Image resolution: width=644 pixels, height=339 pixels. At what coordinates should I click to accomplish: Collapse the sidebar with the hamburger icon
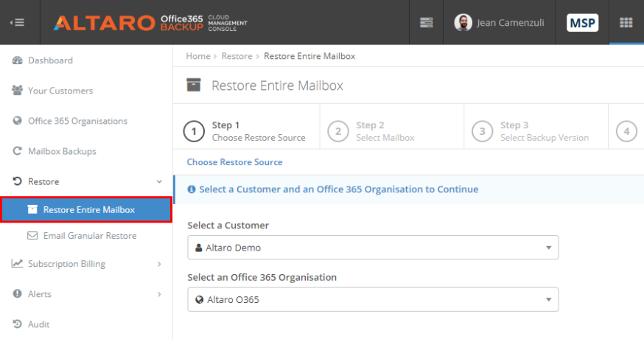17,23
